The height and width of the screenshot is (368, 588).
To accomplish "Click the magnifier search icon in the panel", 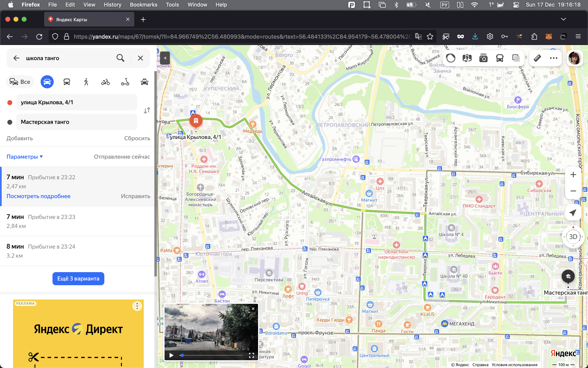I will point(120,58).
